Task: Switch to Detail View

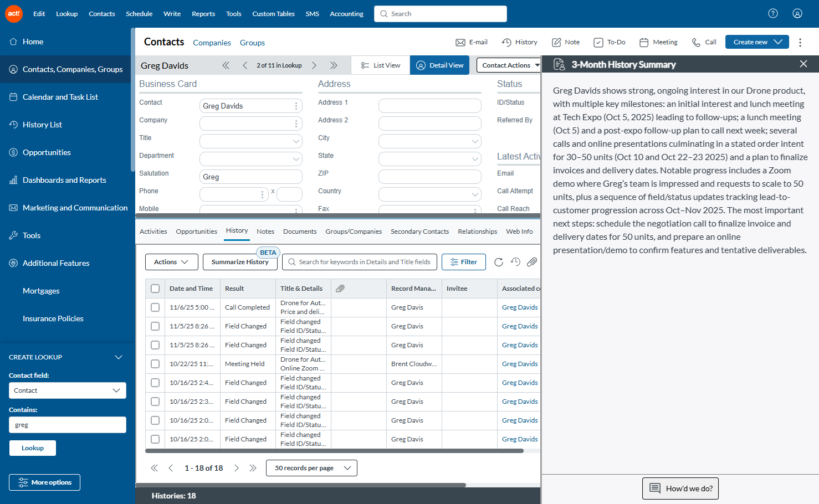Action: [x=440, y=65]
